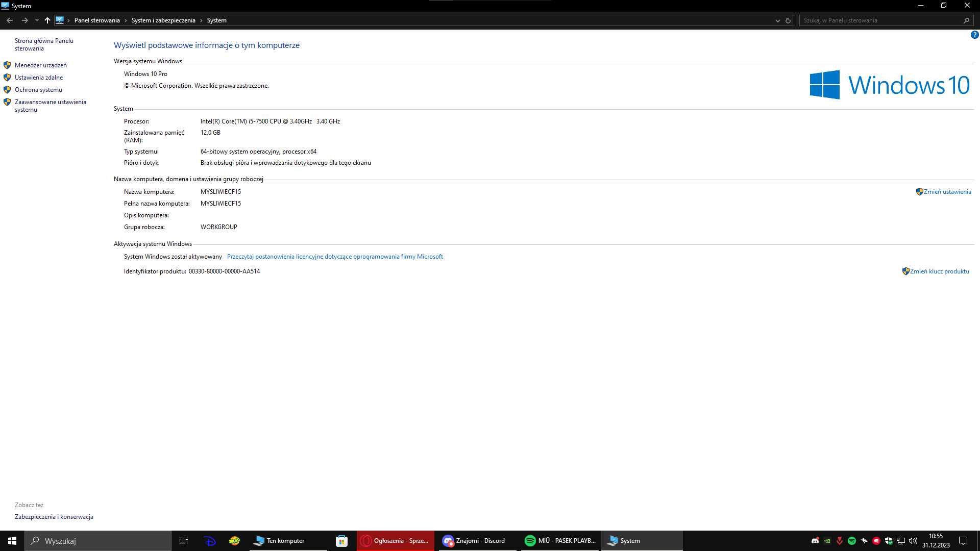
Task: Open Zabezpieczenia i konserwacja link
Action: click(x=54, y=517)
